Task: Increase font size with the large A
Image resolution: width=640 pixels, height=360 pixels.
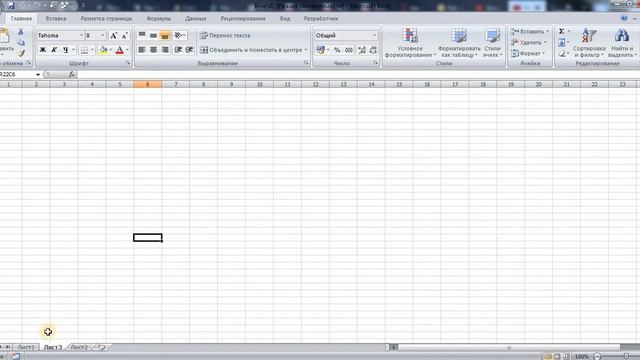Action: 114,36
